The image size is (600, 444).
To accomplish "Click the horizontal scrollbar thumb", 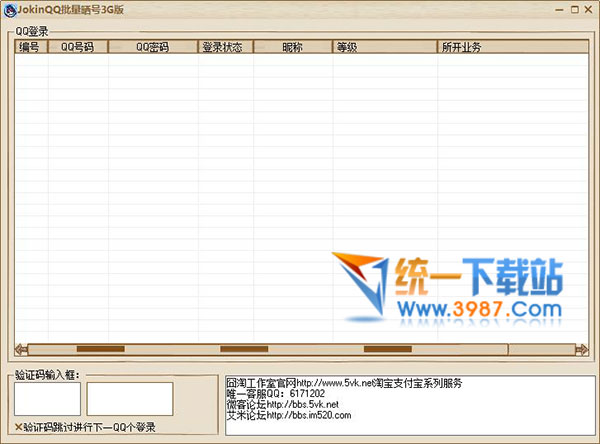I will click(268, 349).
